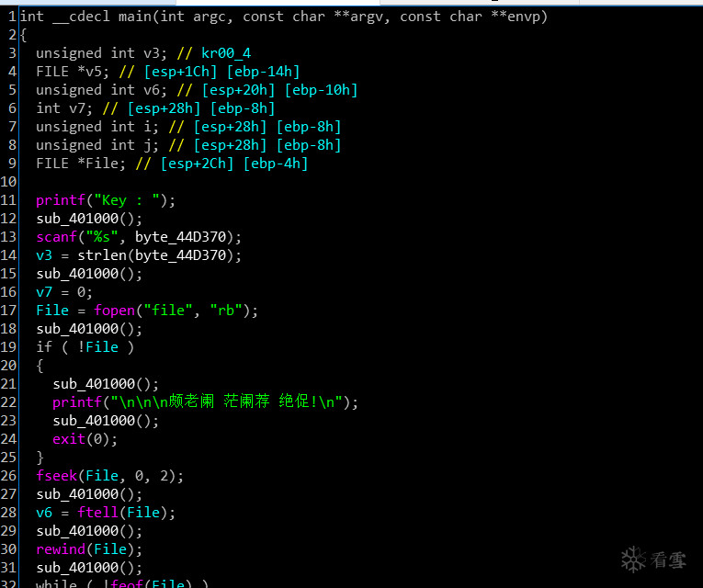703x588 pixels.
Task: Click sub_401000 on line 23
Action: pos(94,421)
